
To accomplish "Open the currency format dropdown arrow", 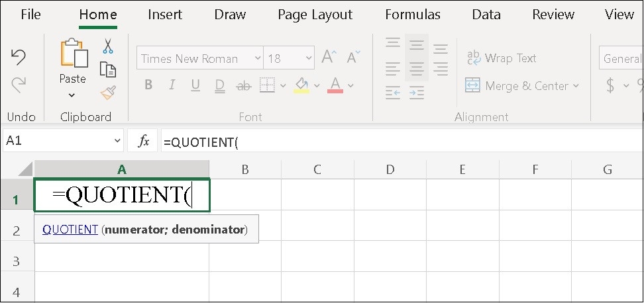I will (626, 86).
